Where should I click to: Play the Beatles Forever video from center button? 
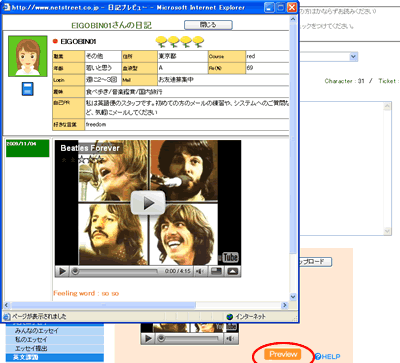pos(148,203)
